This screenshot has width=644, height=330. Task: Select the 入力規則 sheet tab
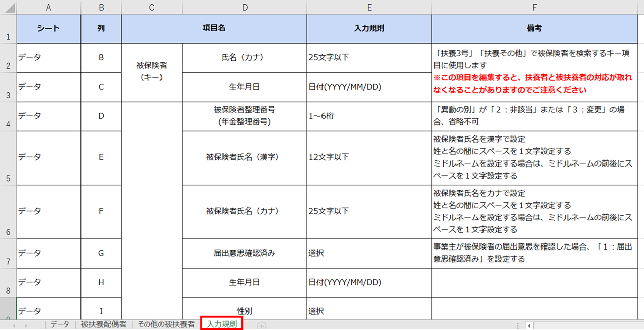(x=222, y=324)
